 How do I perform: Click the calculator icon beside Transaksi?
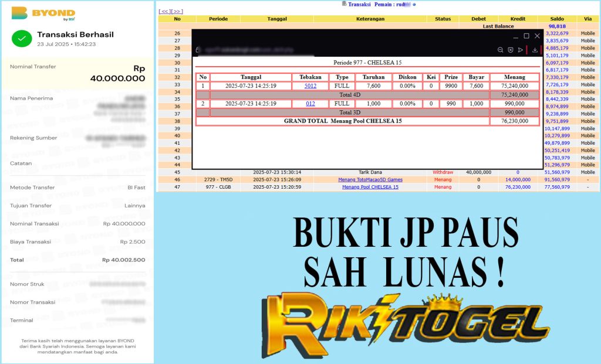pyautogui.click(x=344, y=4)
